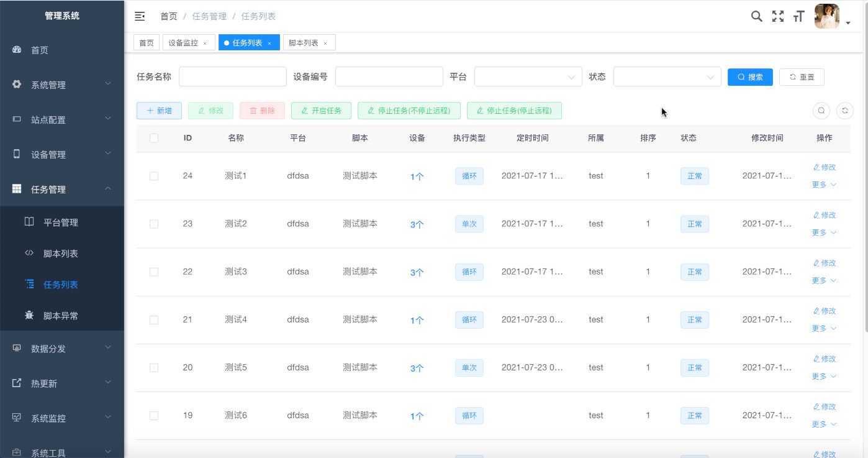Focus the 设备编号 input field
Screen dimensions: 868x458
389,77
